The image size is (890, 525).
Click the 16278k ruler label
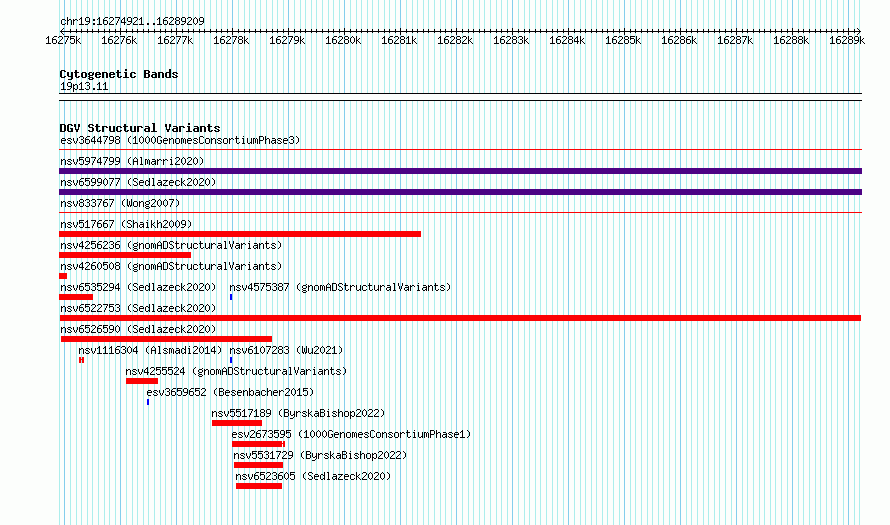231,40
